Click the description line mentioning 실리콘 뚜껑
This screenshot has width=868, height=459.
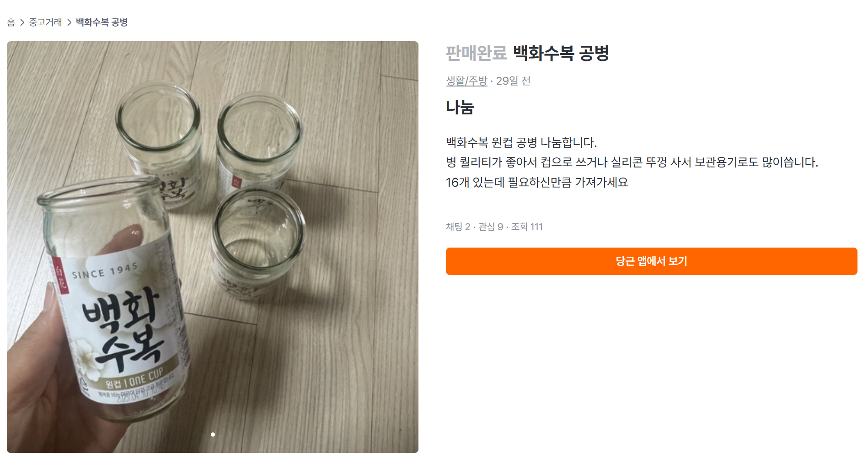tap(632, 162)
